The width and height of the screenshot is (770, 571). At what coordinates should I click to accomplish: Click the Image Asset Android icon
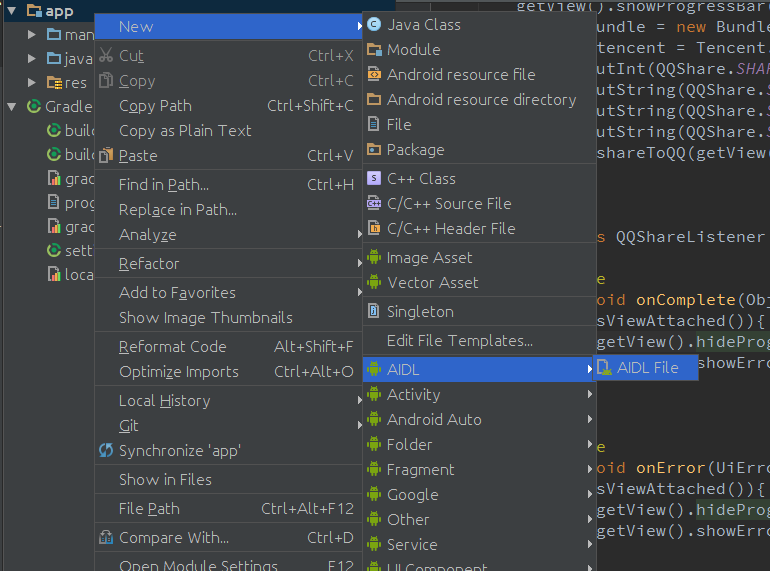pos(375,257)
